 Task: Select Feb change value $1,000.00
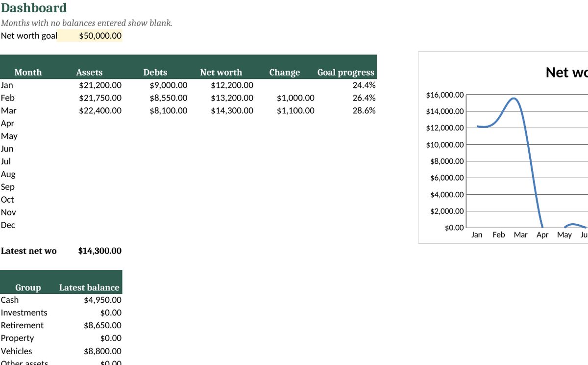tap(295, 98)
